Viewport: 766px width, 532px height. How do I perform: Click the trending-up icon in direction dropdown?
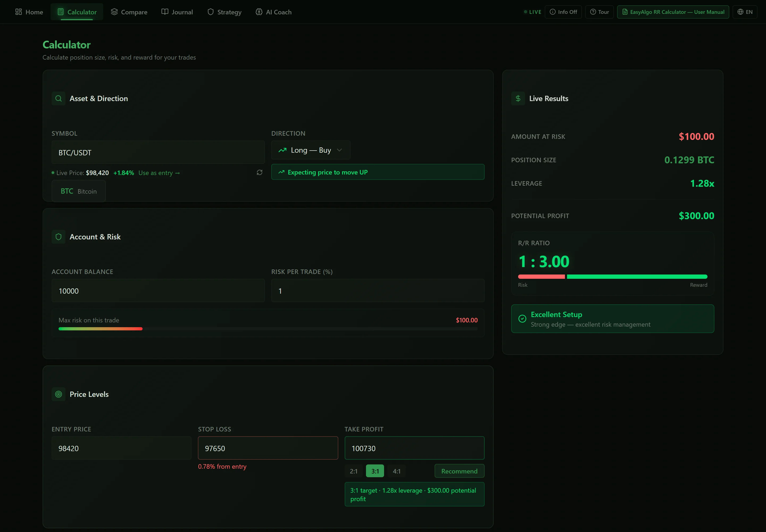(282, 150)
